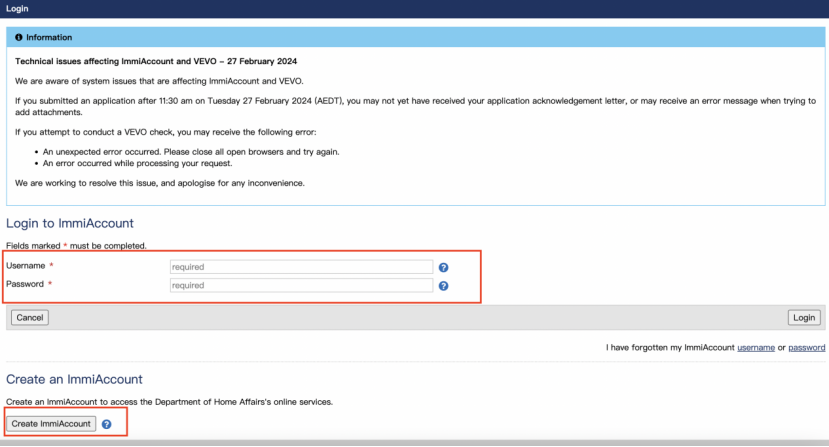The height and width of the screenshot is (447, 829).
Task: Open help icon next to Create ImmiAccount
Action: (x=106, y=424)
